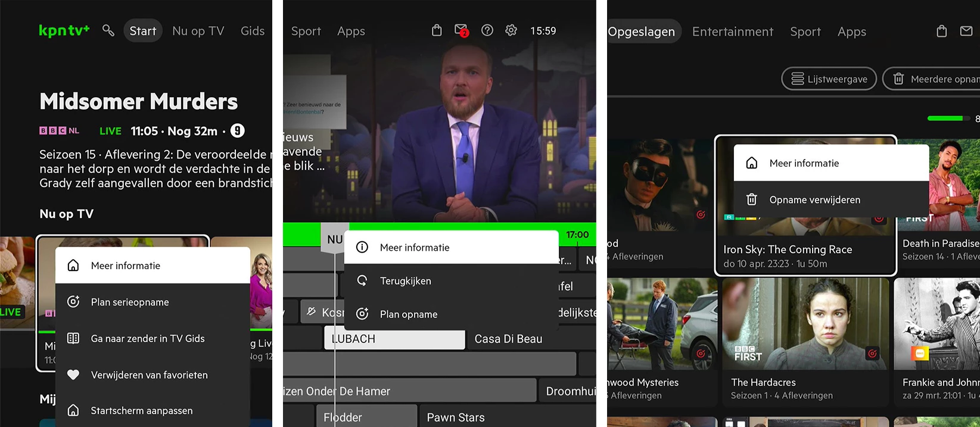Image resolution: width=980 pixels, height=427 pixels.
Task: Switch to Nu op TV tab
Action: pyautogui.click(x=198, y=31)
